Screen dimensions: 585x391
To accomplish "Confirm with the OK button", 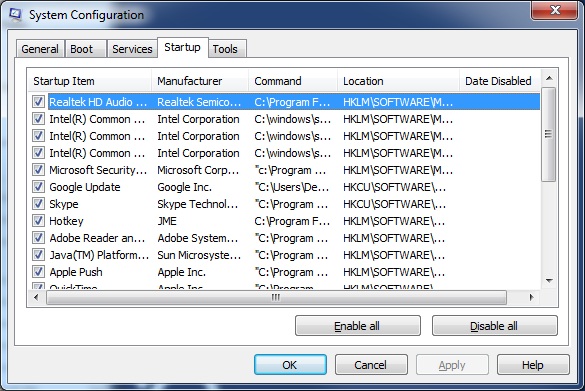I will tap(290, 365).
